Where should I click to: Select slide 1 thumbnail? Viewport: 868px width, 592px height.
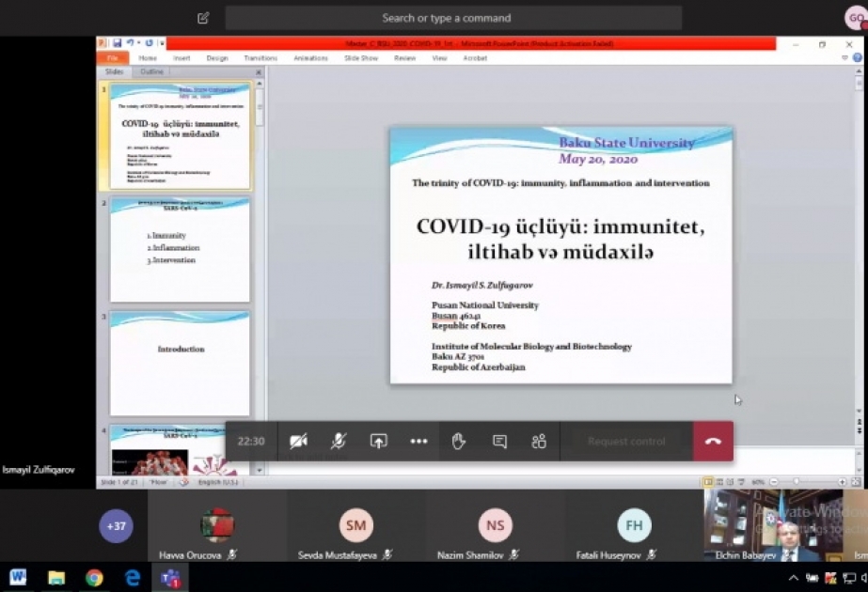(180, 135)
